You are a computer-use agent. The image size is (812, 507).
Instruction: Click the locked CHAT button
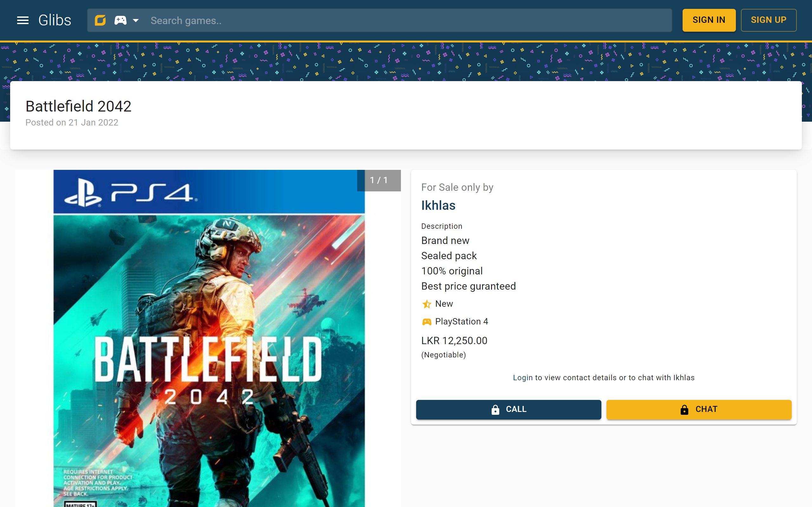(698, 409)
